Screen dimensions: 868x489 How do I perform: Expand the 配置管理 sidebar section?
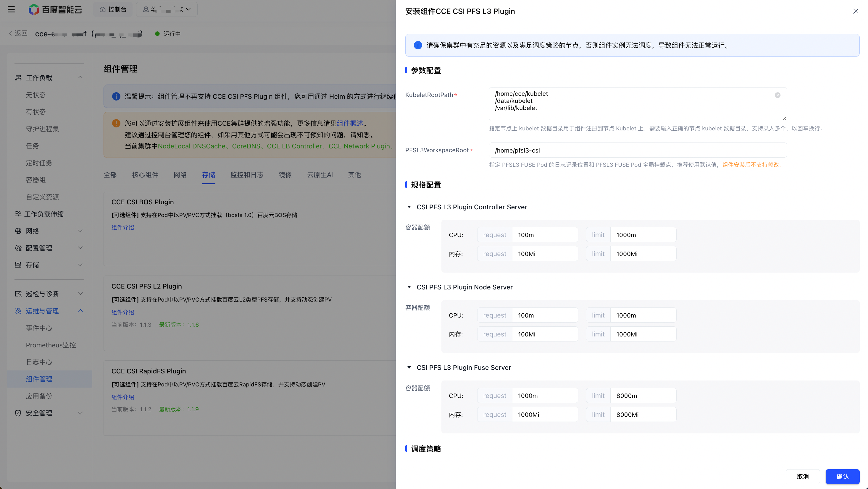[80, 248]
